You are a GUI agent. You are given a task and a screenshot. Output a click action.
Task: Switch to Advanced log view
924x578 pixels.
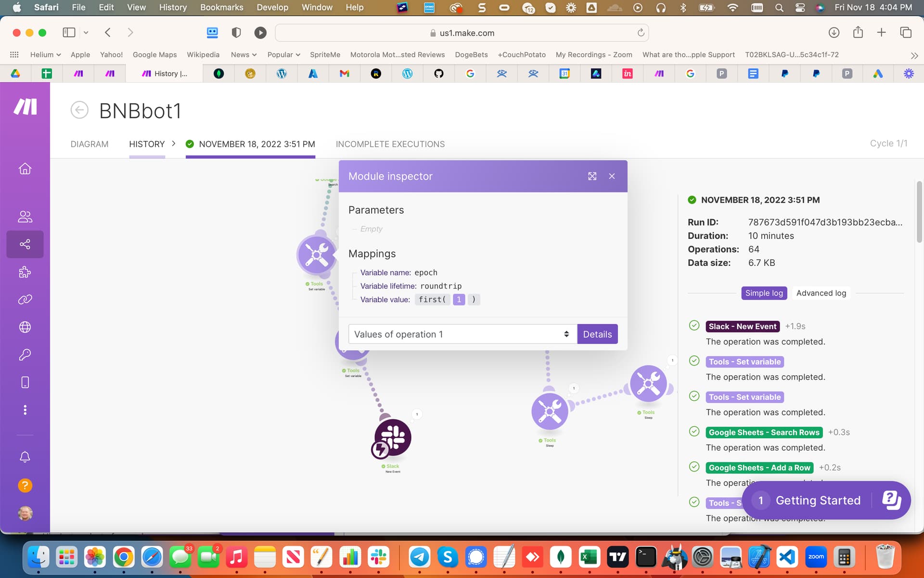point(821,293)
